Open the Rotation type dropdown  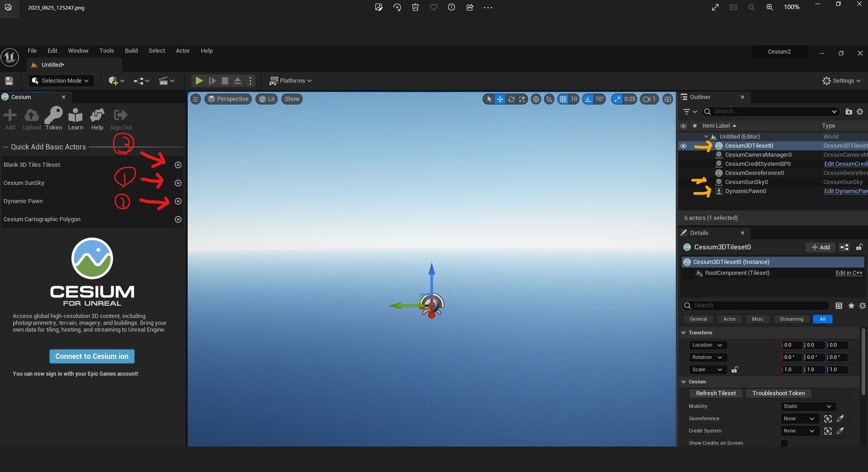point(708,358)
